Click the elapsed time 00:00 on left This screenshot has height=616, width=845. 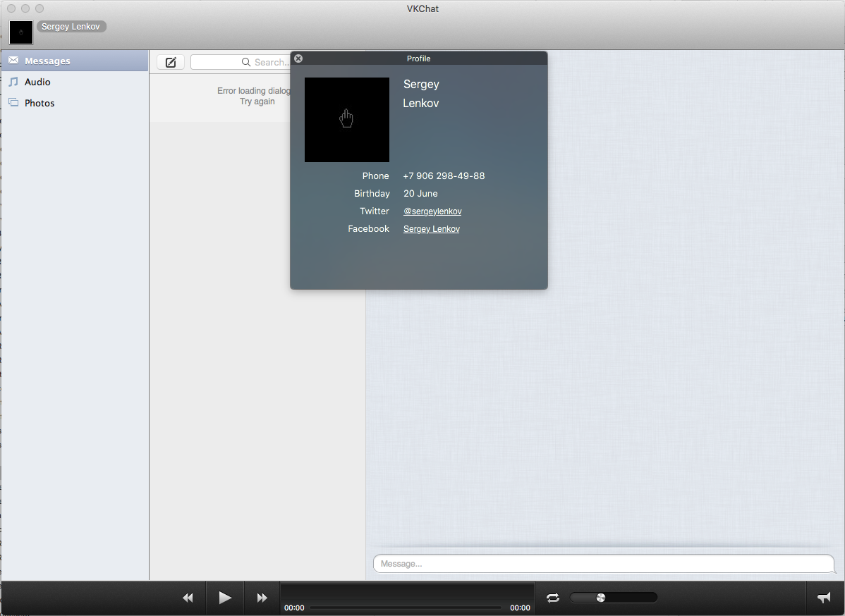pyautogui.click(x=294, y=608)
